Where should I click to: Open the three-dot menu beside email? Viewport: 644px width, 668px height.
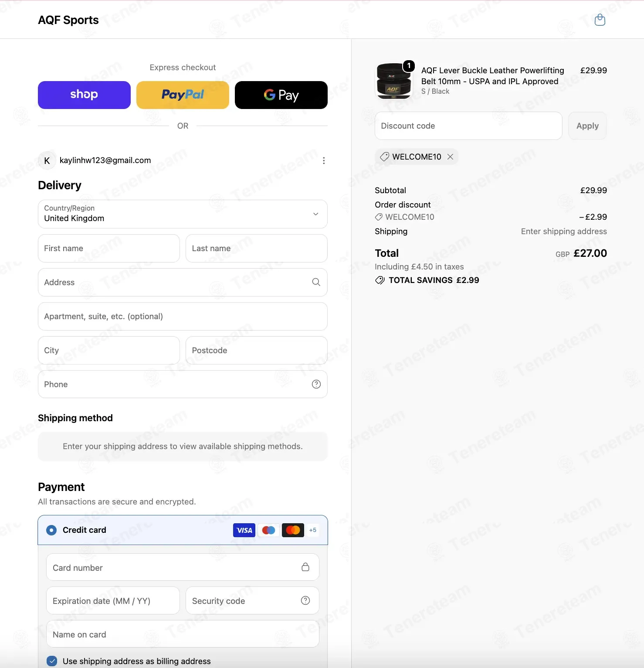(324, 160)
